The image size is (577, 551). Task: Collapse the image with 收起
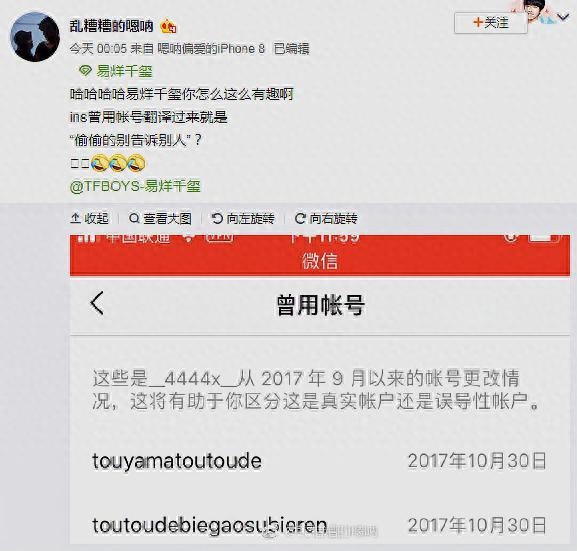89,219
